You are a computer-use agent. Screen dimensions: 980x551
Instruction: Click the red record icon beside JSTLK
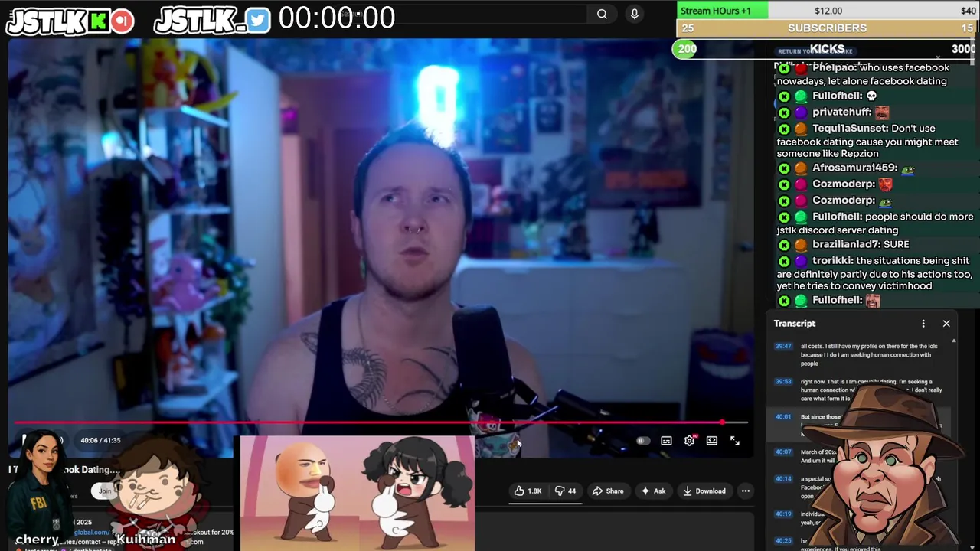click(122, 21)
